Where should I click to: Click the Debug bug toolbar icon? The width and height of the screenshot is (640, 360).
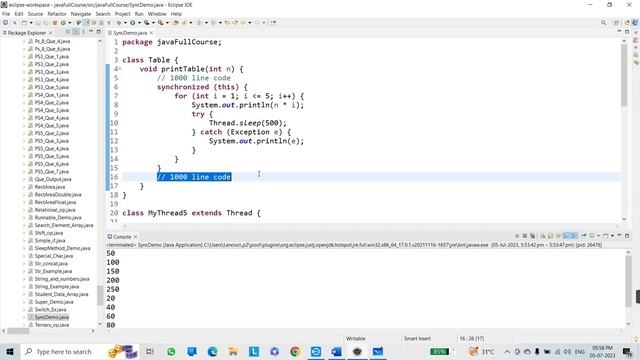119,23
